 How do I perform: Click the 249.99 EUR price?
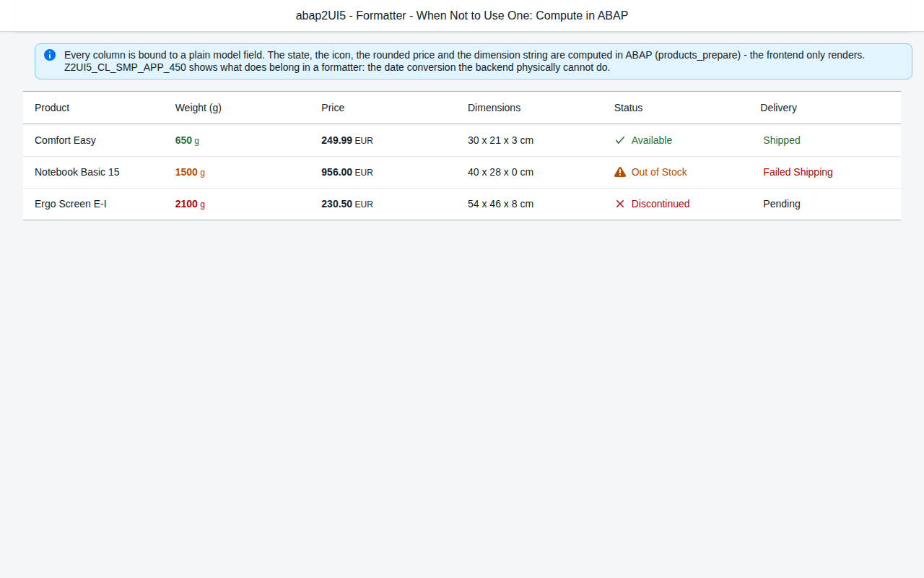coord(347,140)
